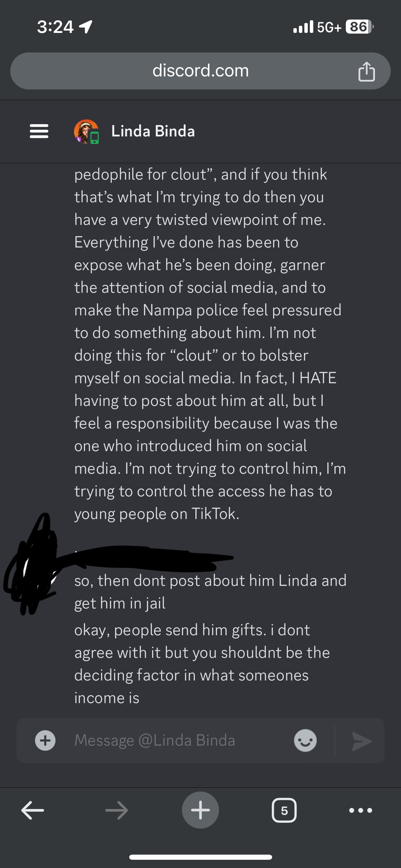This screenshot has height=868, width=401.
Task: Tap the browser forward arrow
Action: point(117,810)
